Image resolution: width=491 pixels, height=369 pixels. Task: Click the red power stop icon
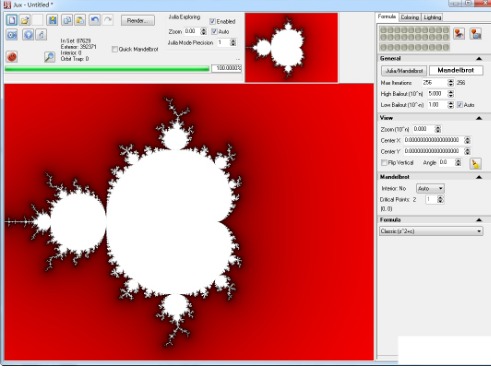(12, 57)
